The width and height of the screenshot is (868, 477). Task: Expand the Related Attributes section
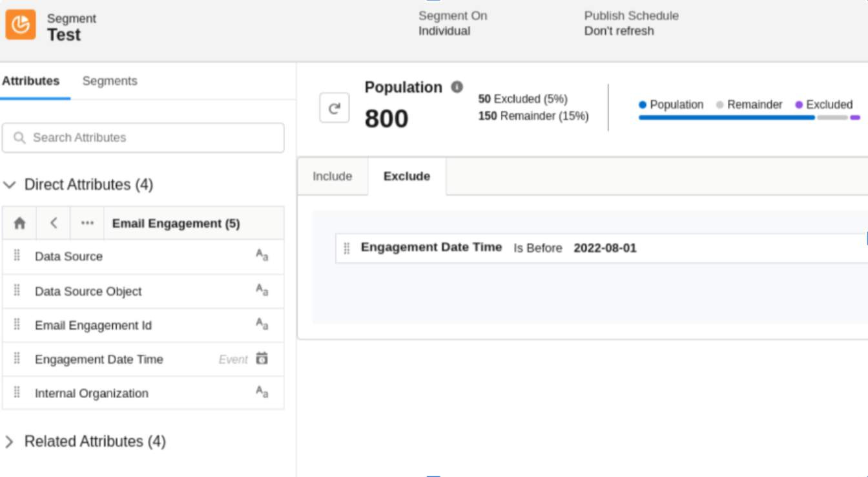point(10,441)
